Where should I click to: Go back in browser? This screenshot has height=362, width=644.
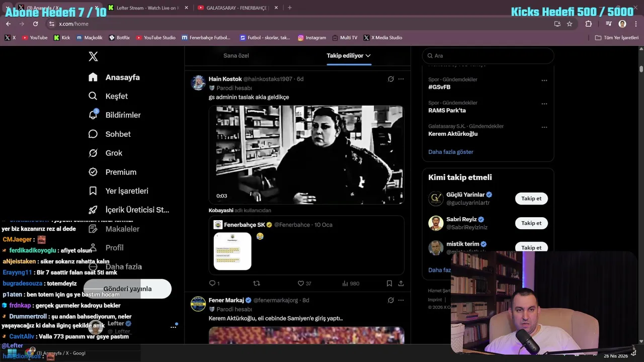[8, 24]
